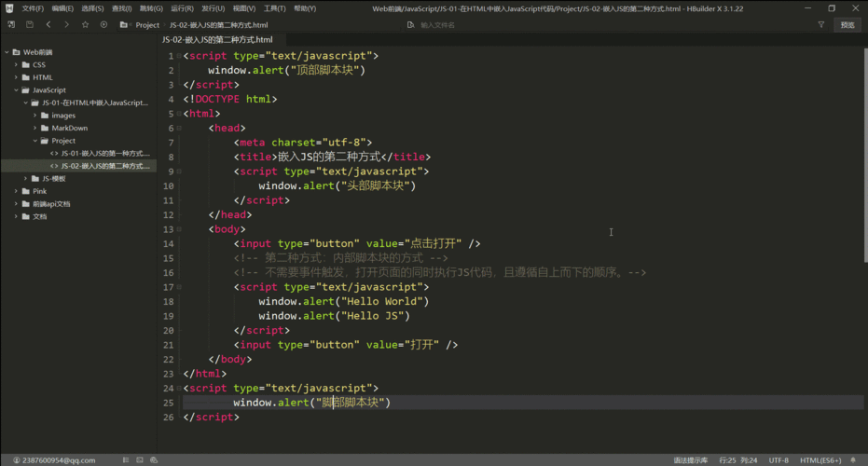Collapse the Project folder in tree
The height and width of the screenshot is (466, 868).
34,141
